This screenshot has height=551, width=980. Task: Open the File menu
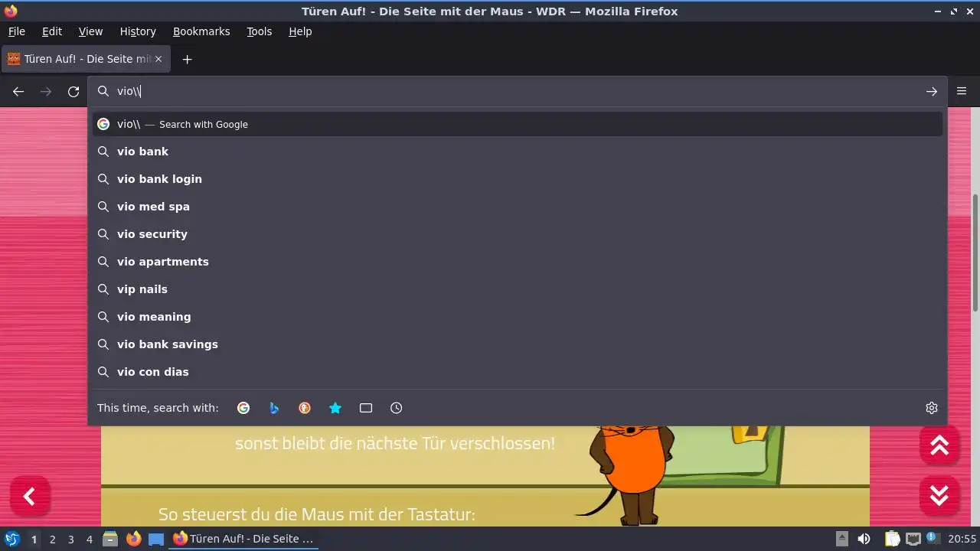click(17, 31)
